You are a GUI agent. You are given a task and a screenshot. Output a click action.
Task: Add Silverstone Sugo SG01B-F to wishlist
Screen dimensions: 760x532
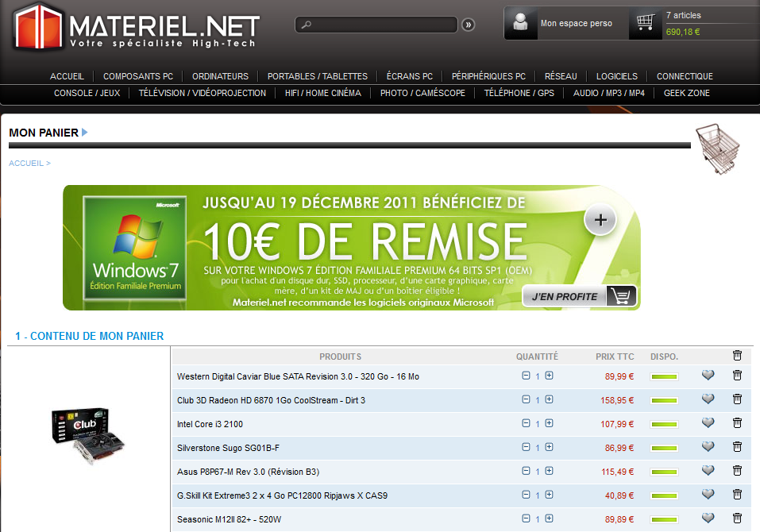708,447
